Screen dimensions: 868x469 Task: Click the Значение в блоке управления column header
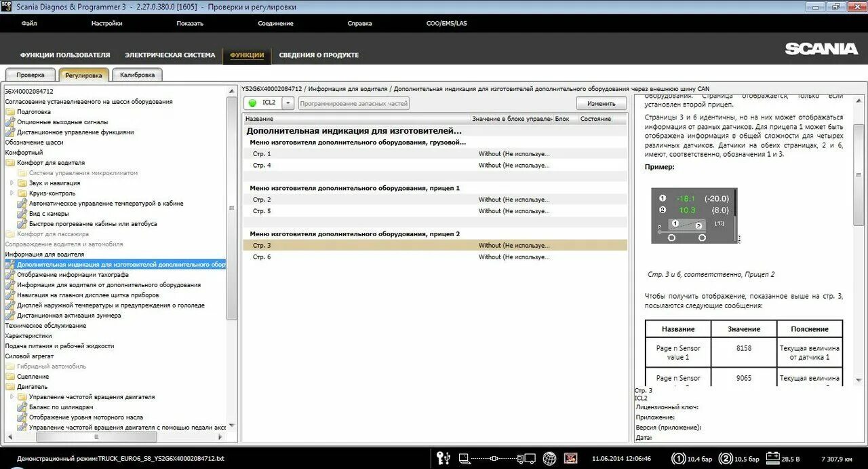[511, 119]
